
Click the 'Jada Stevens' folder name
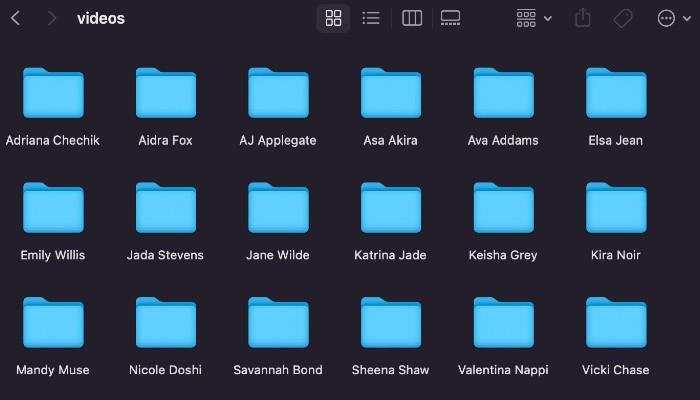[165, 255]
